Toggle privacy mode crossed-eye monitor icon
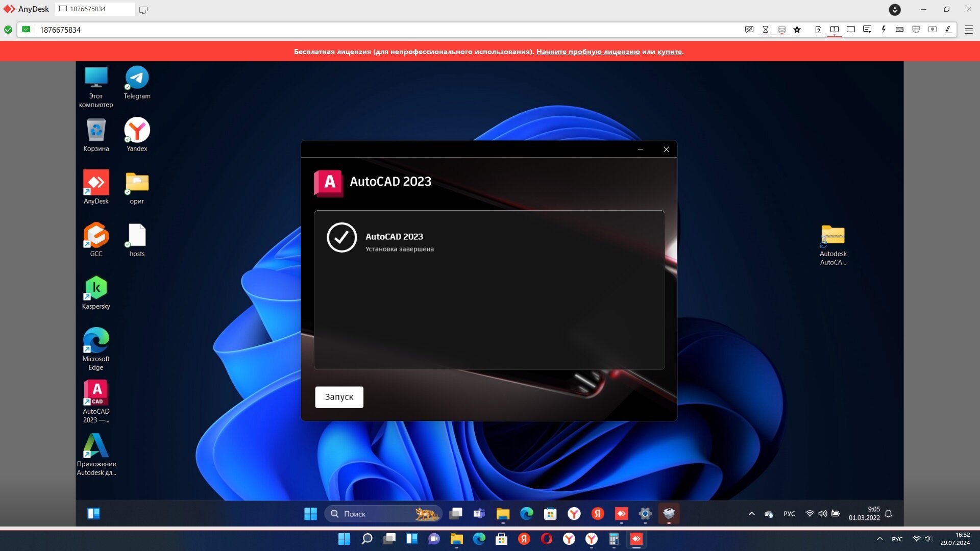This screenshot has width=980, height=551. [749, 30]
